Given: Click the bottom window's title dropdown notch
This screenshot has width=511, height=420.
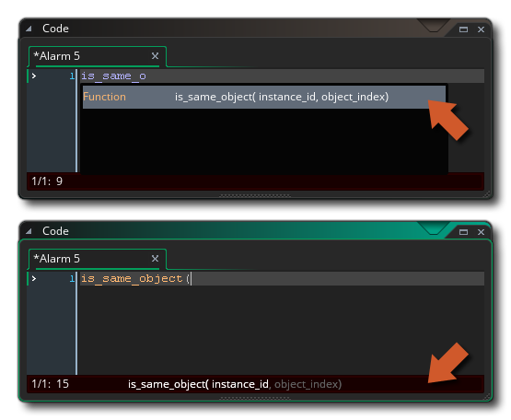Looking at the screenshot, I should click(x=433, y=228).
